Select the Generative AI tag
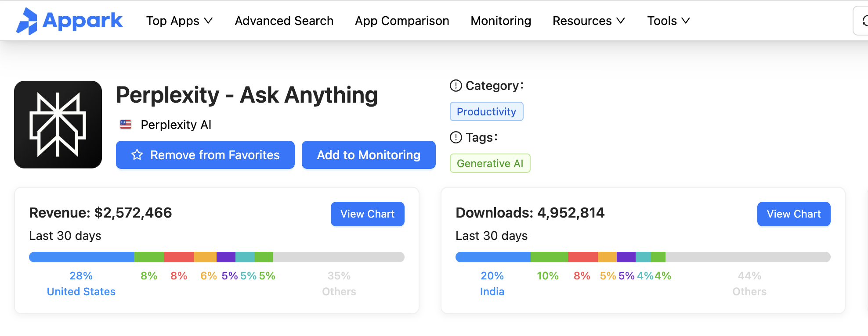 coord(490,164)
